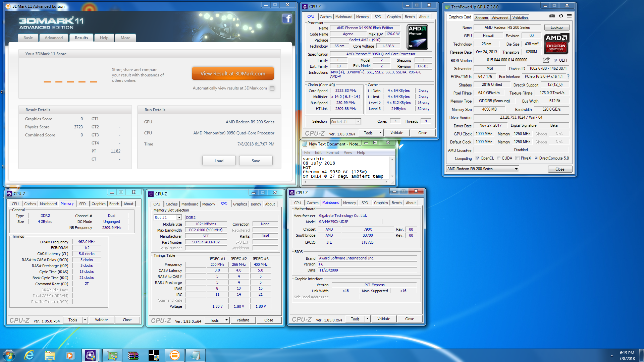Switch to the Advanced tab in 3DMark 11
The width and height of the screenshot is (644, 362).
(54, 38)
